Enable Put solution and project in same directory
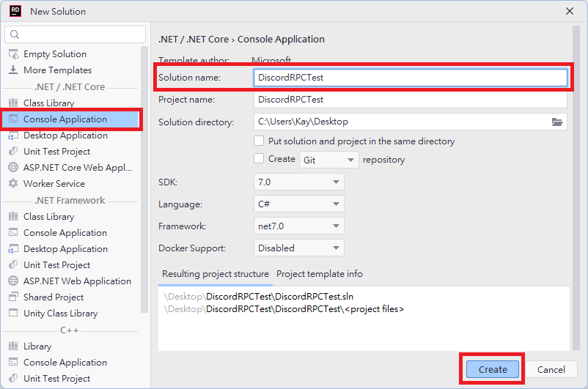Screen dimensions: 588x389 point(259,141)
